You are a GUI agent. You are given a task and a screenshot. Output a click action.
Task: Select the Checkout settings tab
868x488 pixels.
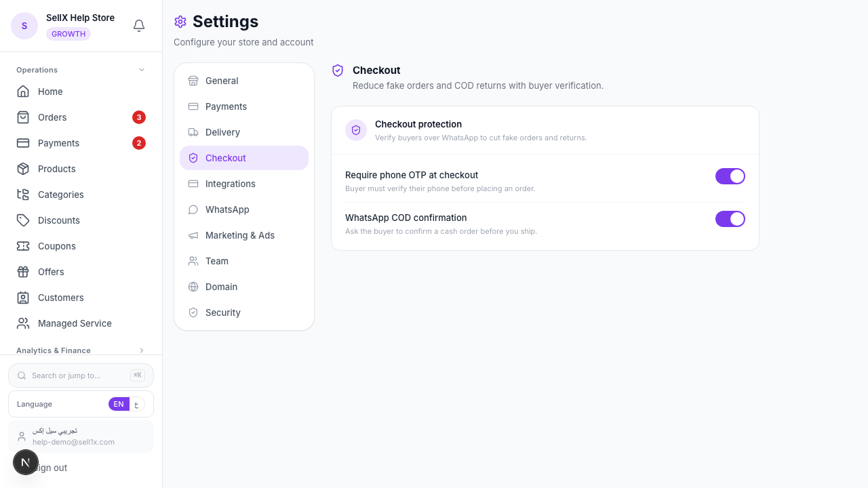pyautogui.click(x=244, y=158)
